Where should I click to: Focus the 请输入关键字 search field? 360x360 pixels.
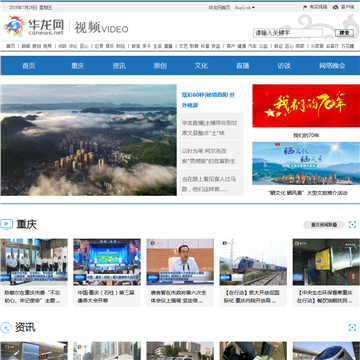click(288, 33)
